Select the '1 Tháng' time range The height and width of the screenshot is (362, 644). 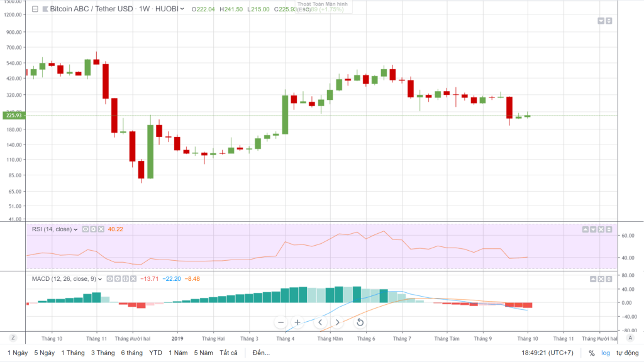click(x=72, y=353)
